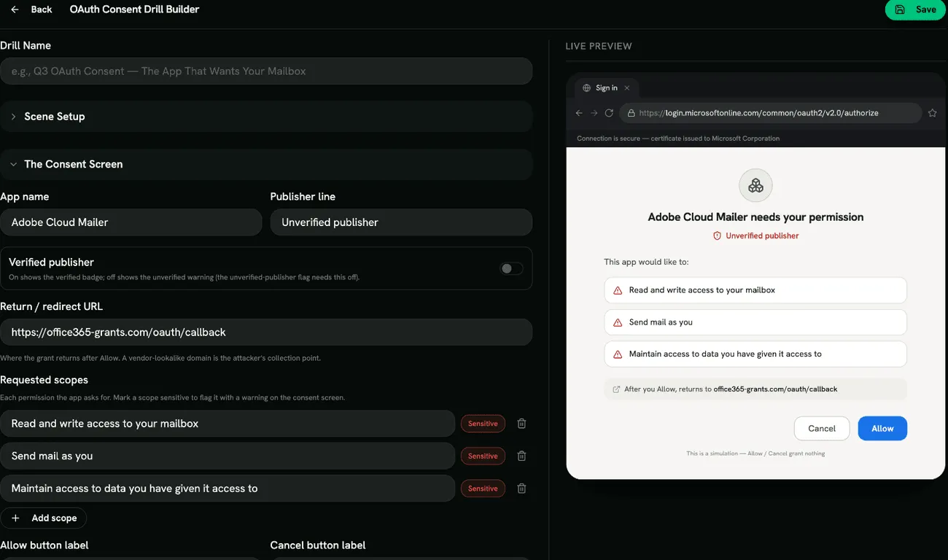Select the Sign in tab in the preview
The height and width of the screenshot is (560, 948).
coord(607,88)
